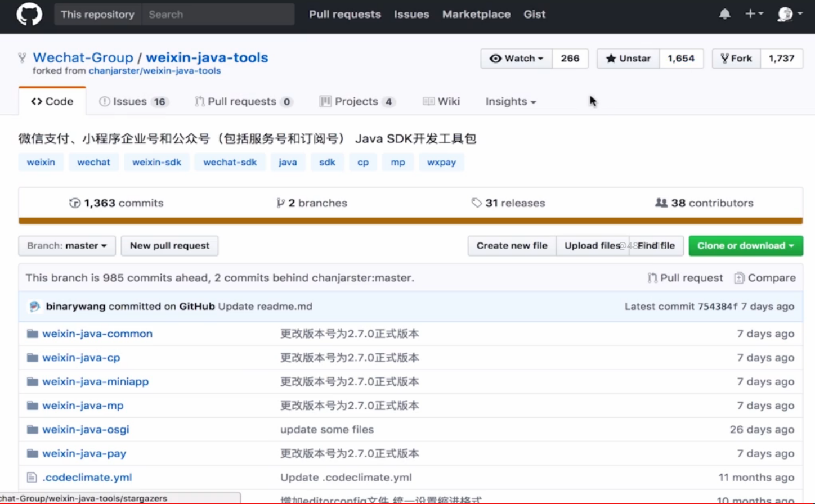Click the weixin topic tag
This screenshot has height=504, width=815.
(x=41, y=162)
